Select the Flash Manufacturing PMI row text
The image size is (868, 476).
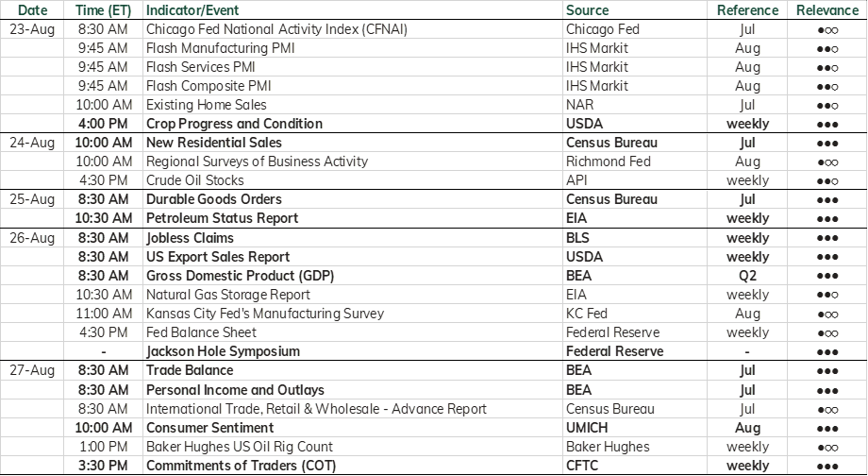(220, 48)
